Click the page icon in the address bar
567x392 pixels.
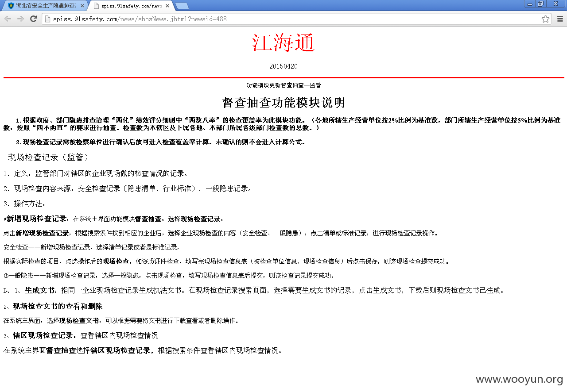click(x=47, y=19)
